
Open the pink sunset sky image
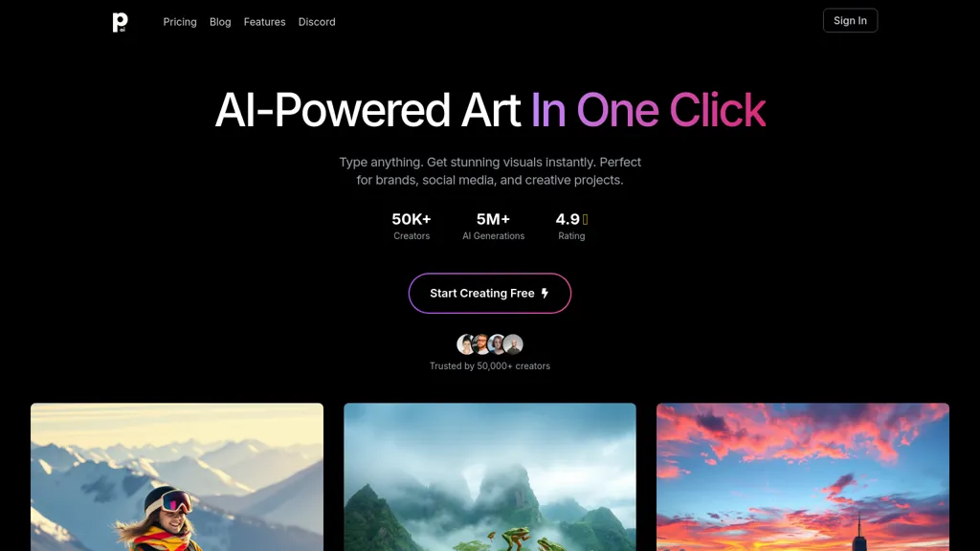803,476
